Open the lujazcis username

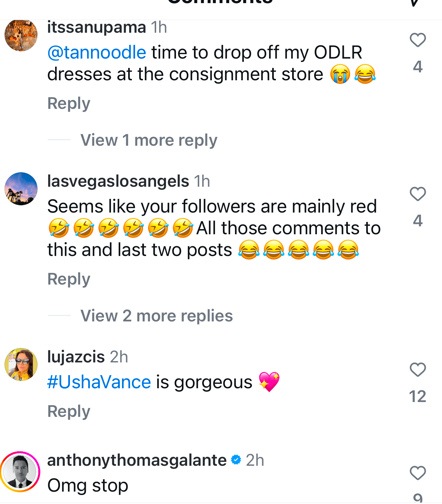[76, 357]
